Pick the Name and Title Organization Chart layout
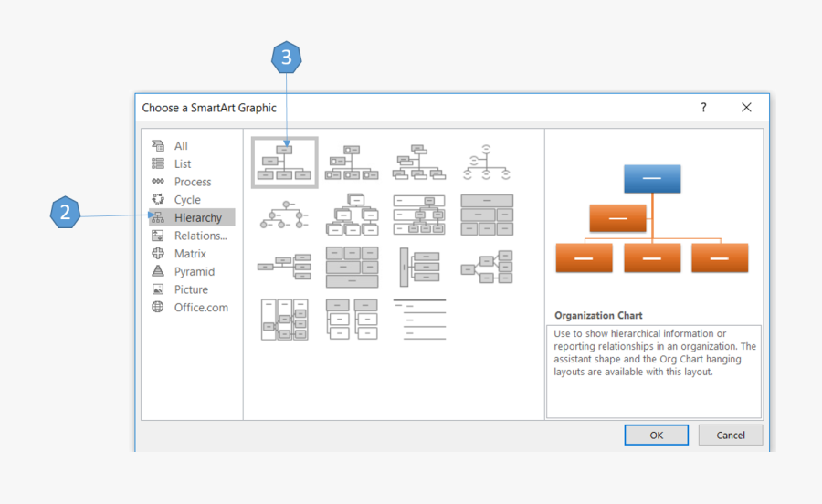This screenshot has width=822, height=504. point(419,163)
